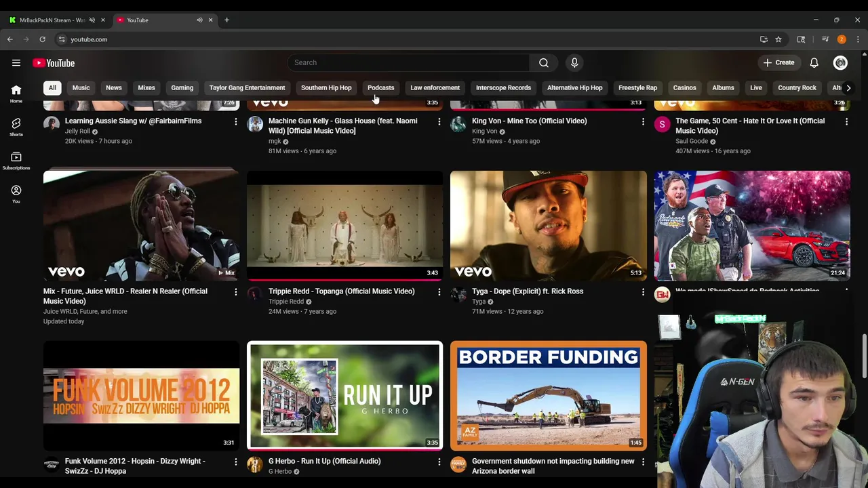This screenshot has width=868, height=488.
Task: Open options for Mix Future Juice WRLD
Action: [236, 291]
